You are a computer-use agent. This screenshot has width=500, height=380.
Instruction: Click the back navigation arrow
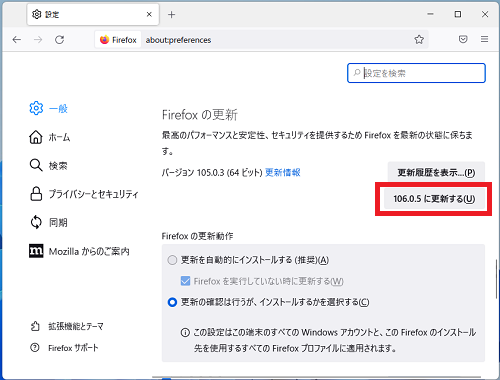[17, 40]
